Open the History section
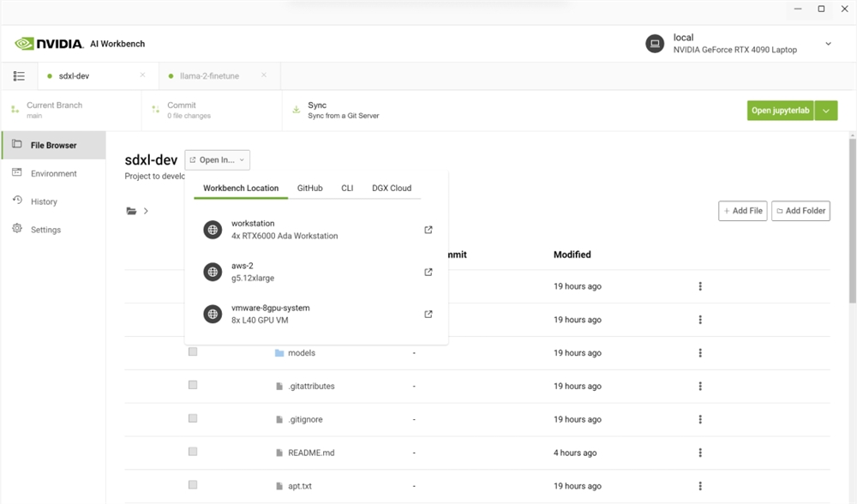Viewport: 857px width, 504px height. coord(53,201)
